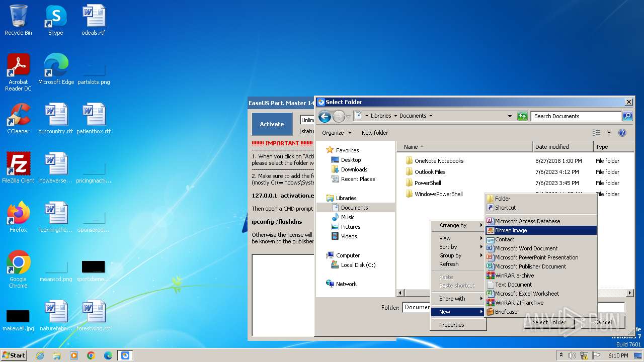This screenshot has width=644, height=362.
Task: Open CCleaner desktop shortcut
Action: pos(18,119)
